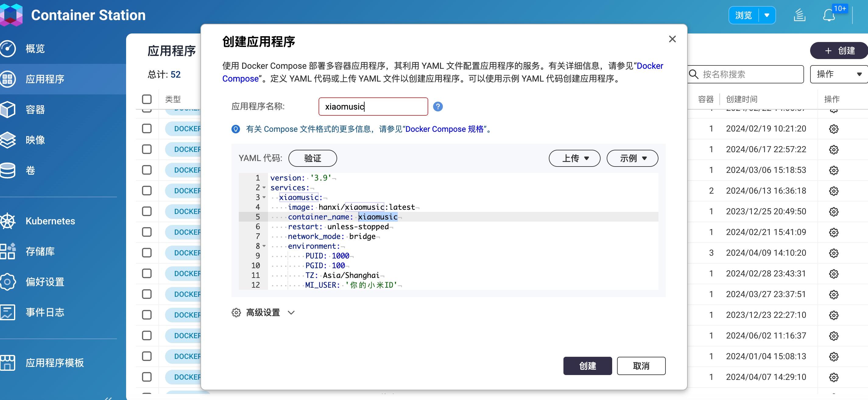Toggle the select-all checkbox in table header
This screenshot has width=868, height=400.
(146, 99)
